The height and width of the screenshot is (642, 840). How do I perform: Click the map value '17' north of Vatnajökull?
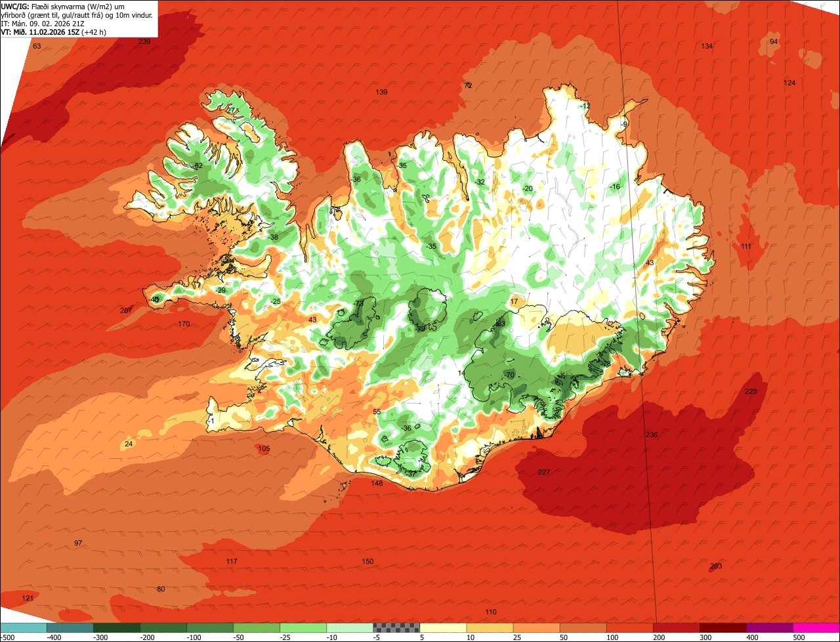(514, 301)
